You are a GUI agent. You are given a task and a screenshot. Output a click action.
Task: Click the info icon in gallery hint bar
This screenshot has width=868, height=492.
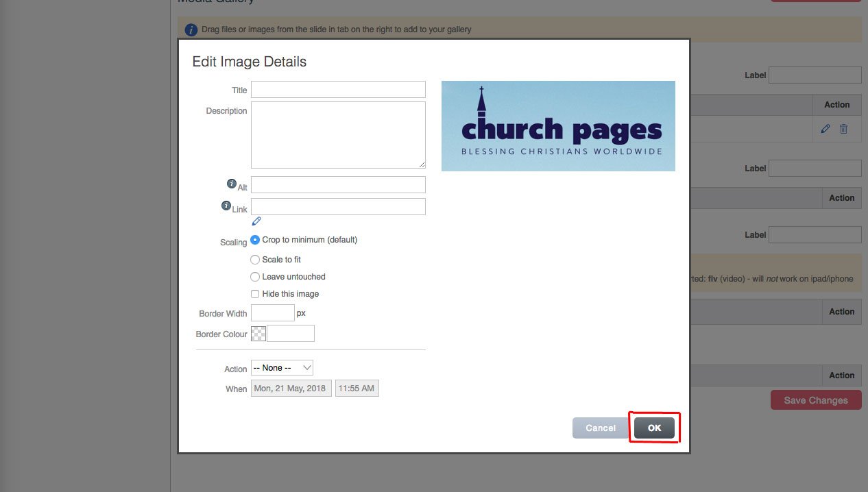click(x=191, y=29)
